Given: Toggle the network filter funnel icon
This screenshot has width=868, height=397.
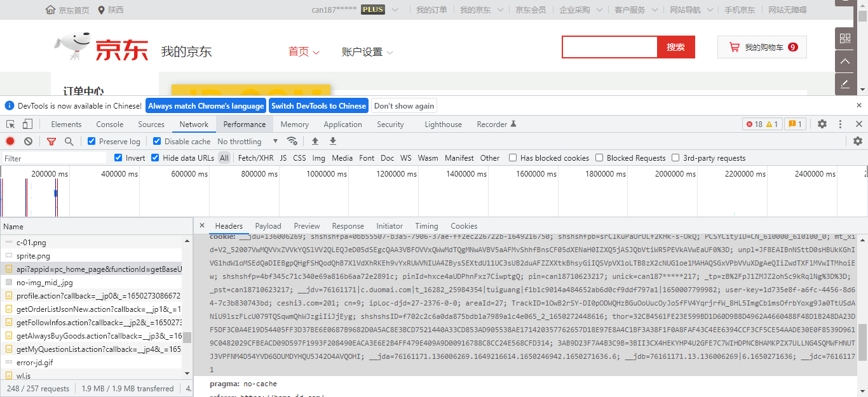Looking at the screenshot, I should [x=51, y=141].
